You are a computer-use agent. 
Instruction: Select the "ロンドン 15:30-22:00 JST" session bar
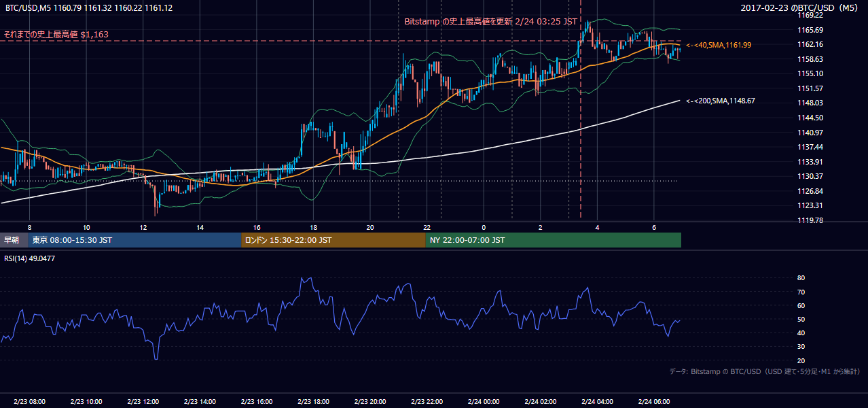(333, 240)
